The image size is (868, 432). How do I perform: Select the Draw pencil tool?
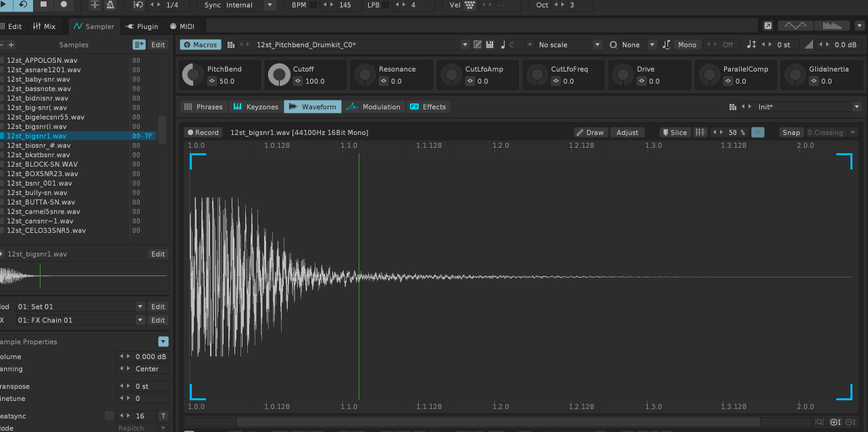coord(590,132)
